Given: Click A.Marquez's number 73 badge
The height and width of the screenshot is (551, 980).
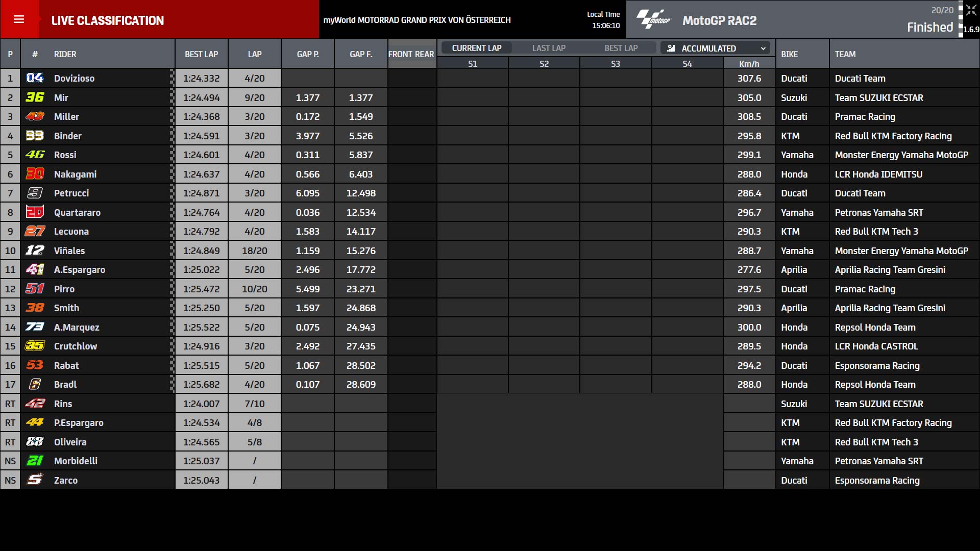Looking at the screenshot, I should (x=35, y=327).
